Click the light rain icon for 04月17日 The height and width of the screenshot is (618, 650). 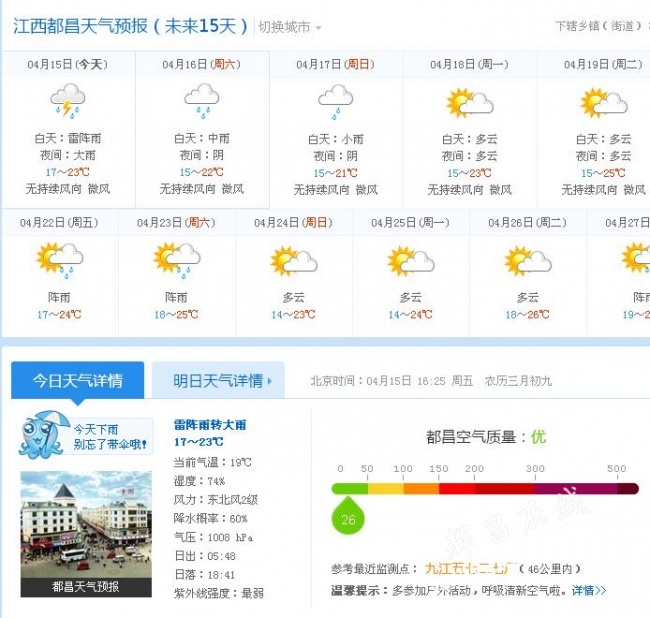pos(336,102)
